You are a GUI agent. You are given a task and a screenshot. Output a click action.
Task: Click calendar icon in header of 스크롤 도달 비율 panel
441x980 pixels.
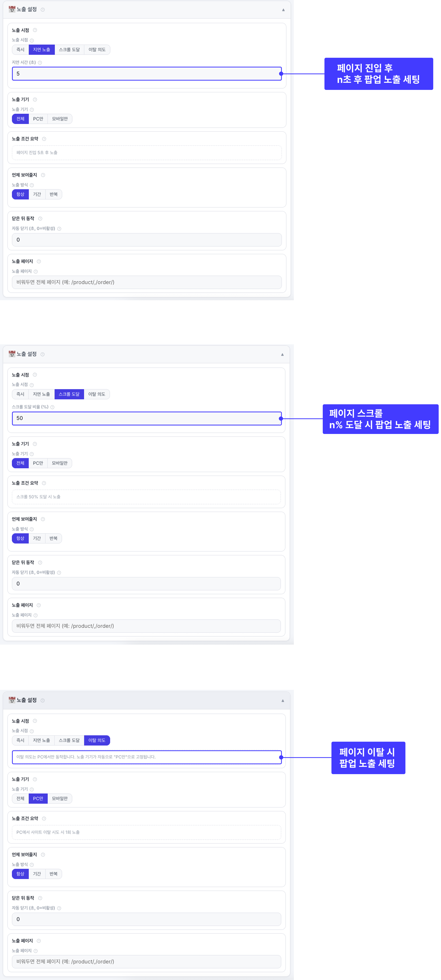tap(12, 354)
